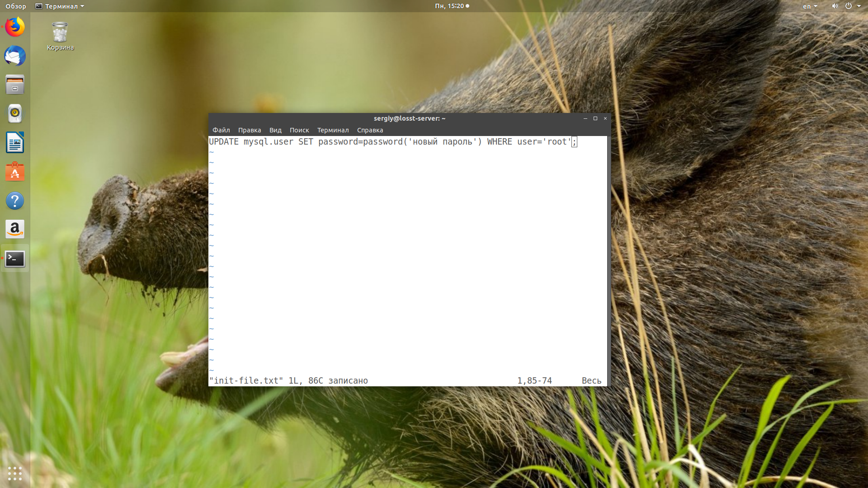Open the Справка menu in terminal
This screenshot has width=868, height=488.
(x=370, y=130)
